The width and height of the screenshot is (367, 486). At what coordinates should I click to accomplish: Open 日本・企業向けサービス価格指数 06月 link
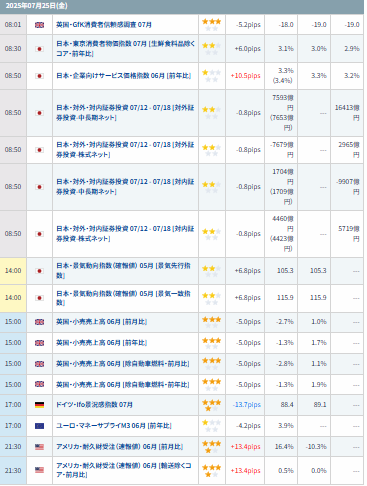click(123, 76)
